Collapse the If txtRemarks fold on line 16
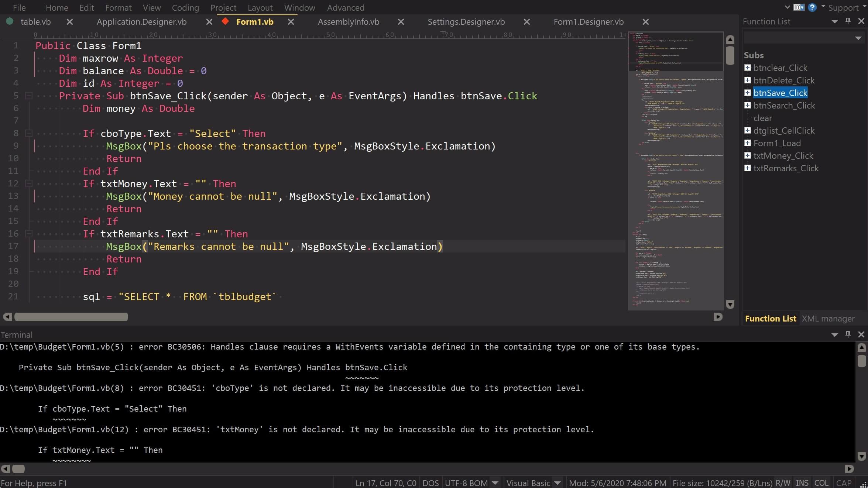Image resolution: width=868 pixels, height=488 pixels. point(28,234)
